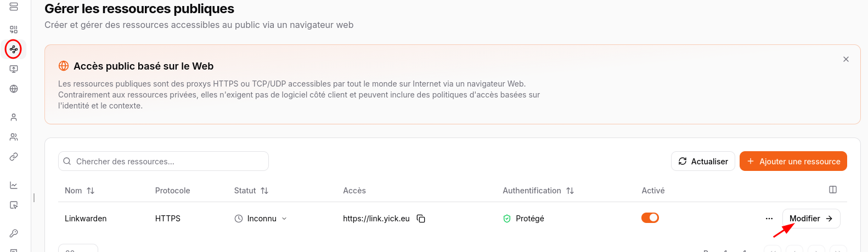The image size is (868, 252).
Task: Open the users group icon in sidebar
Action: [x=14, y=137]
